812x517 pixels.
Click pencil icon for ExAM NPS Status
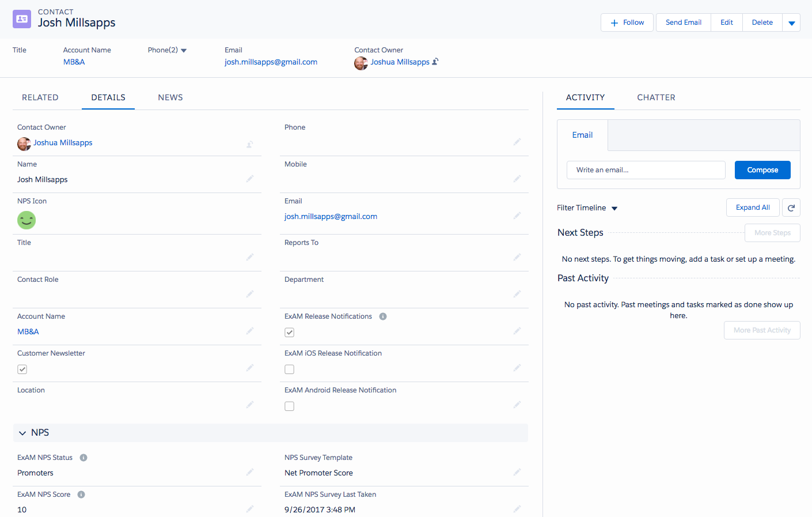click(x=250, y=472)
